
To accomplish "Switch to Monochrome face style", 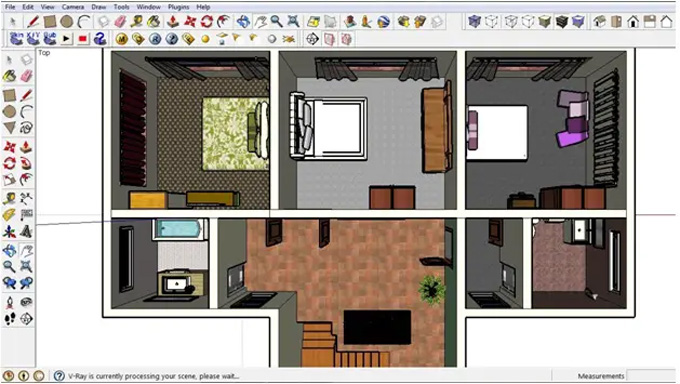I will coord(578,21).
